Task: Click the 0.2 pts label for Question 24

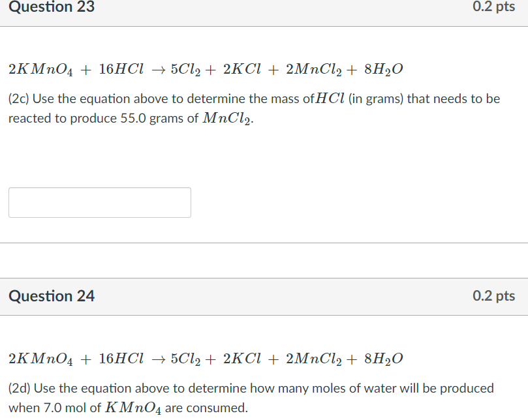Action: coord(493,296)
